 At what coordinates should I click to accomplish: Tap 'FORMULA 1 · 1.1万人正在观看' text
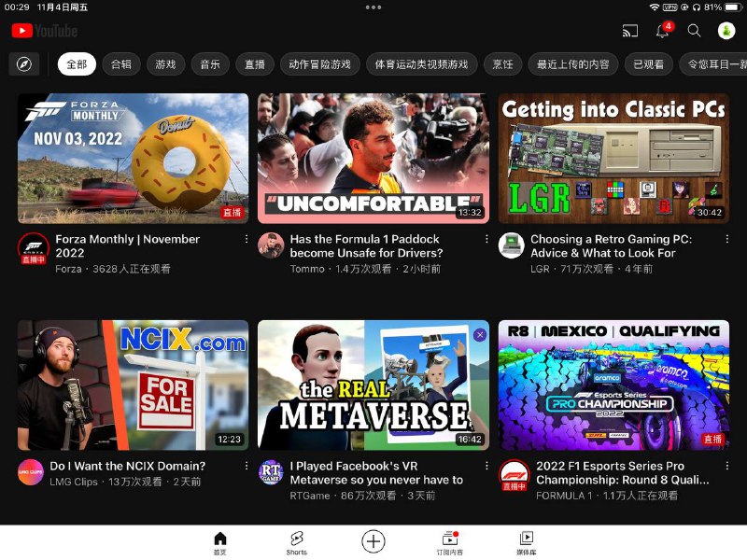pyautogui.click(x=606, y=496)
